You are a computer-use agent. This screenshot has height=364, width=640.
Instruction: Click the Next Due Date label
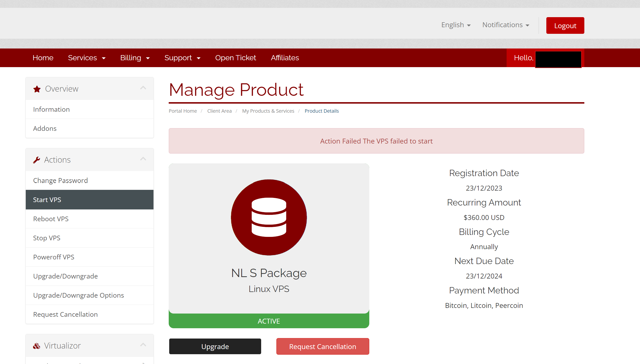(x=484, y=261)
